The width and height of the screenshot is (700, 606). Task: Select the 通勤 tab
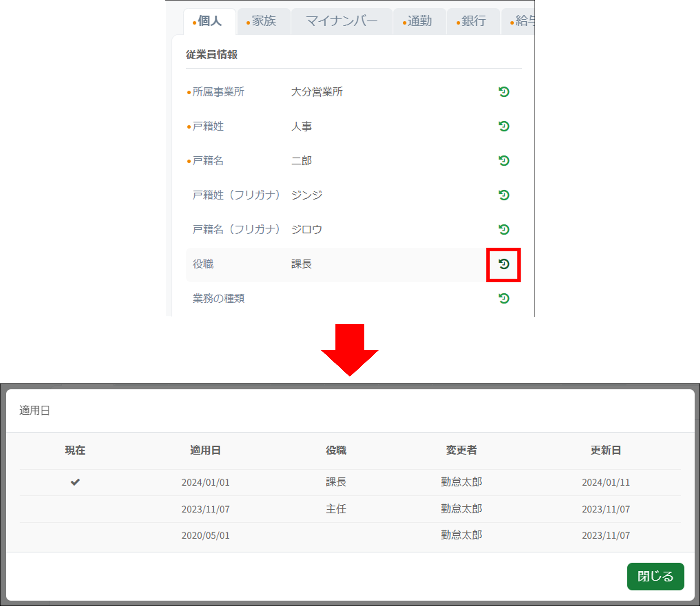[x=419, y=21]
